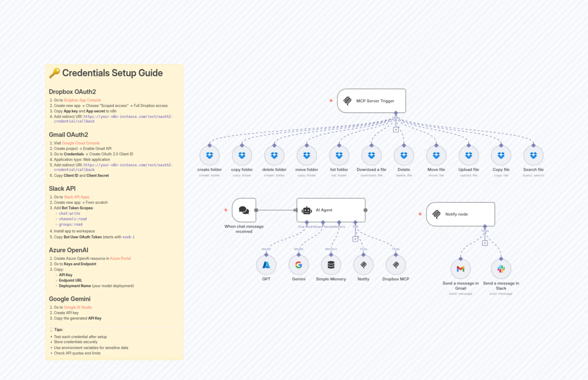
Task: Click the plus under the AI Agent Tools
Action: (355, 239)
